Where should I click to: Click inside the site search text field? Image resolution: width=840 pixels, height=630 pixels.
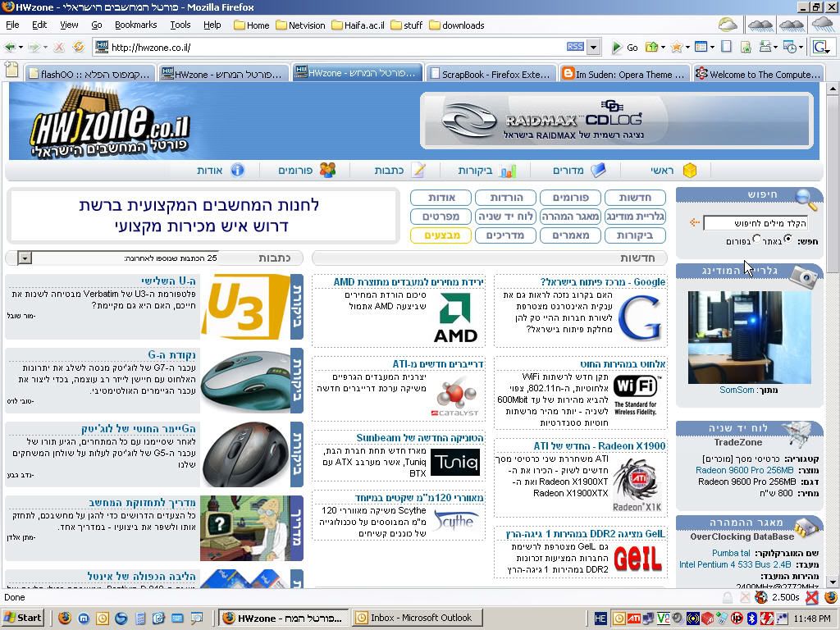(756, 223)
